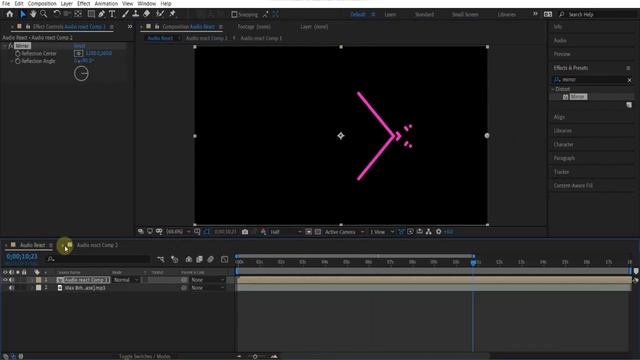Hide the Audio react Comp 1 layer video

(5, 280)
